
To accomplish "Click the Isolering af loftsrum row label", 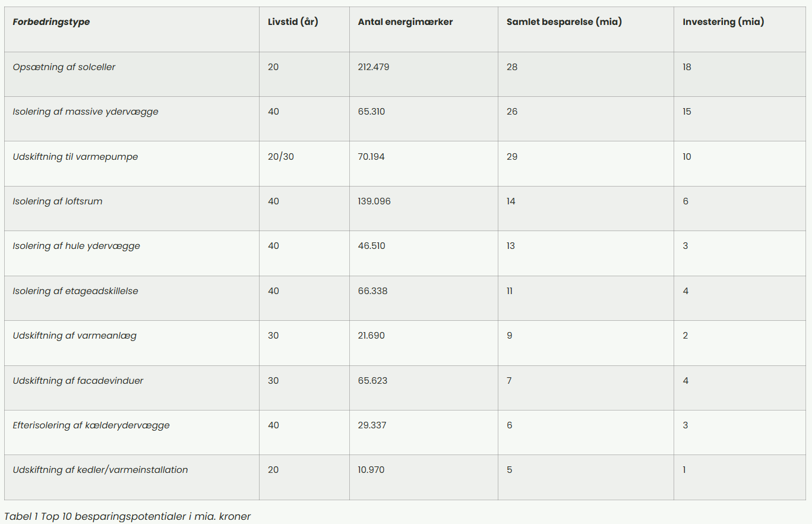I will point(58,201).
